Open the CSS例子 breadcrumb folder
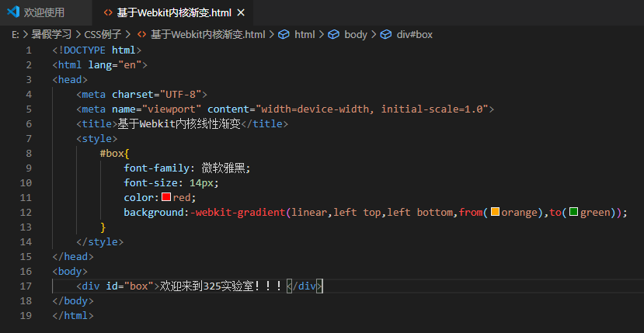The width and height of the screenshot is (644, 333). click(x=102, y=35)
